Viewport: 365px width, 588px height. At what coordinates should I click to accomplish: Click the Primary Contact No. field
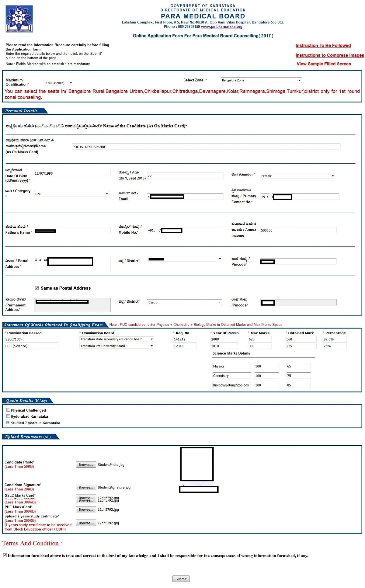pos(306,197)
